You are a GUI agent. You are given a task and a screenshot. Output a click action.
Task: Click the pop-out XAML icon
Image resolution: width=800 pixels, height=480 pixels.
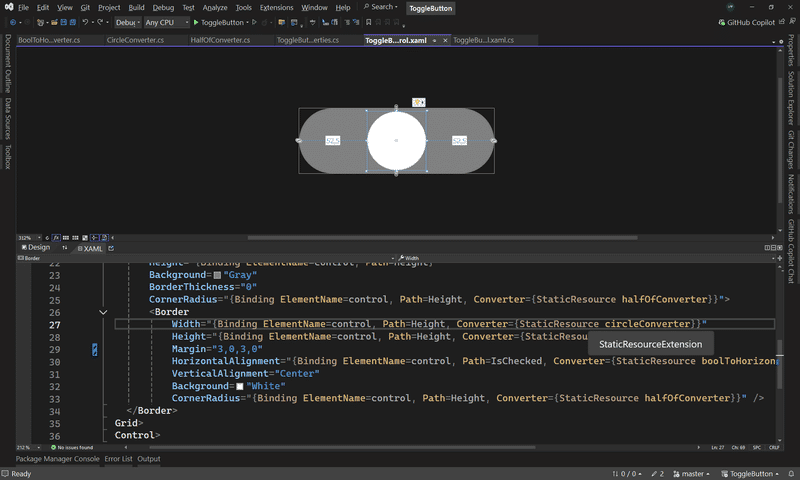111,248
